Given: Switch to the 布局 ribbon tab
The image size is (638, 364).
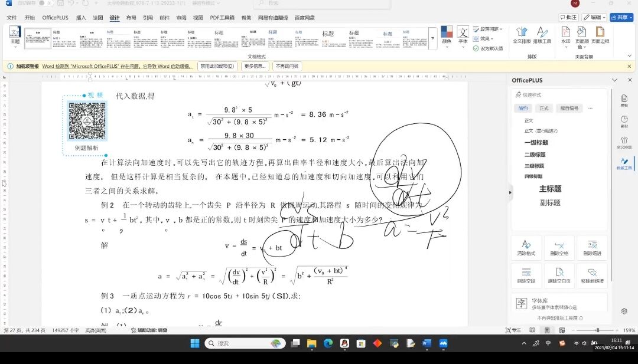Looking at the screenshot, I should click(x=131, y=18).
